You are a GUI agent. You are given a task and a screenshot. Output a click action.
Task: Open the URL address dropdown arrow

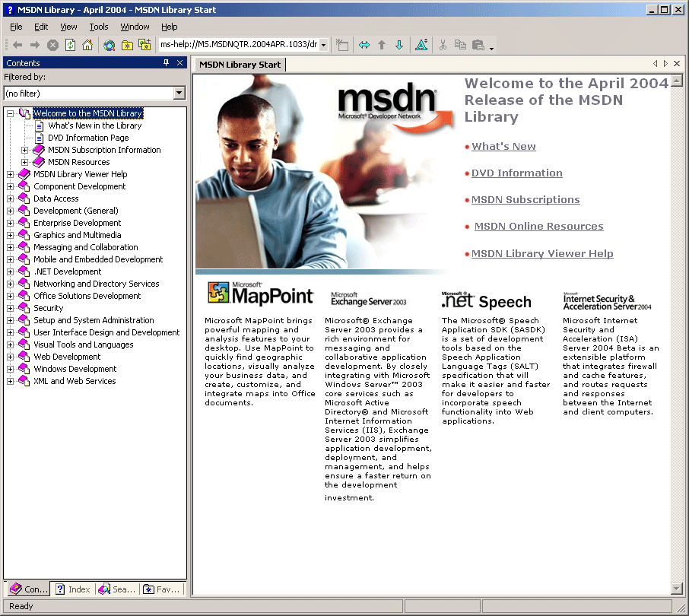[323, 45]
